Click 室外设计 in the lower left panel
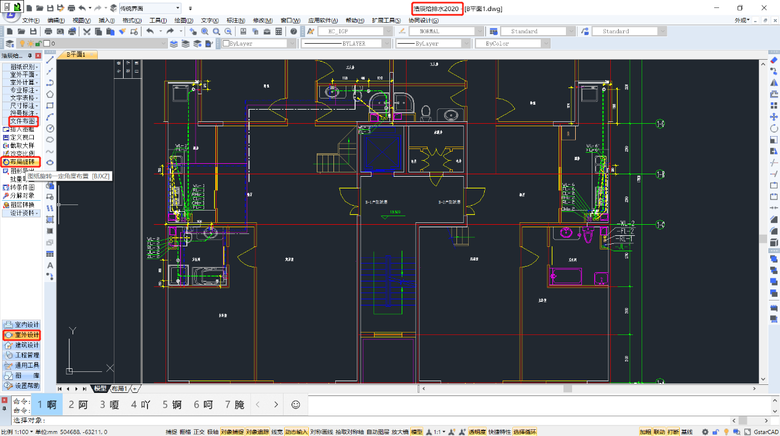This screenshot has width=780, height=436. [25, 335]
